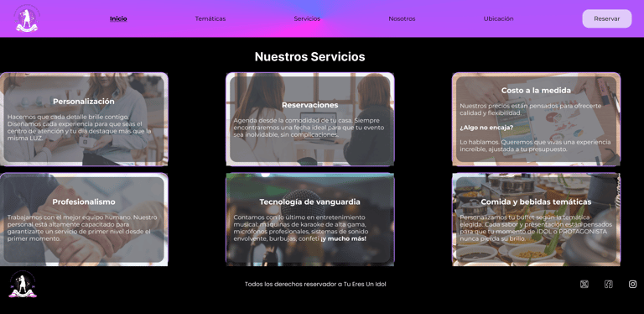
Task: Open the Temáticas navigation item
Action: [210, 18]
